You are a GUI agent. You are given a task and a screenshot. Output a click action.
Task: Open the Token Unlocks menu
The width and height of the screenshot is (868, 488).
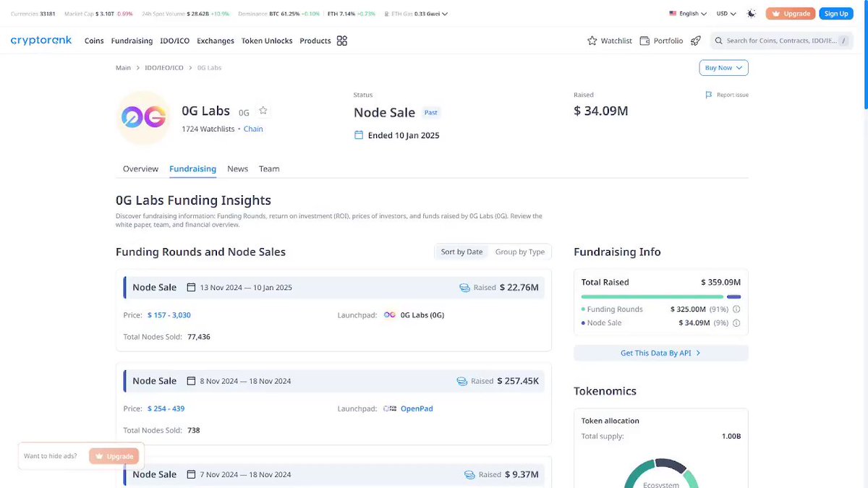pyautogui.click(x=267, y=41)
